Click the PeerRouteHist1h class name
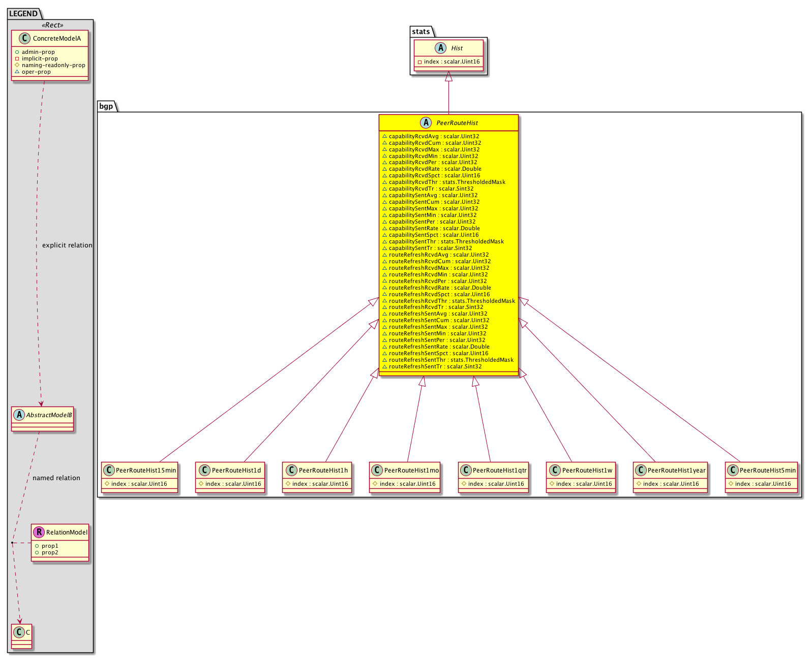This screenshot has height=658, width=812. 323,470
